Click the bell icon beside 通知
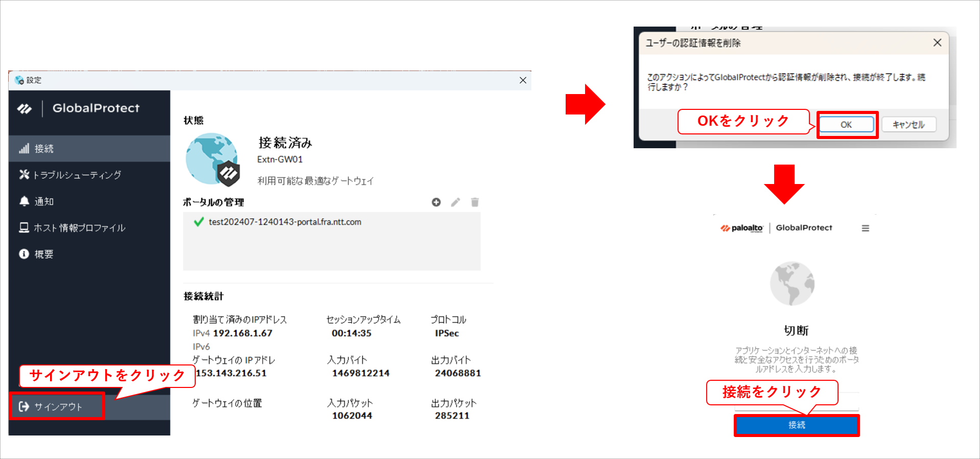 [24, 201]
